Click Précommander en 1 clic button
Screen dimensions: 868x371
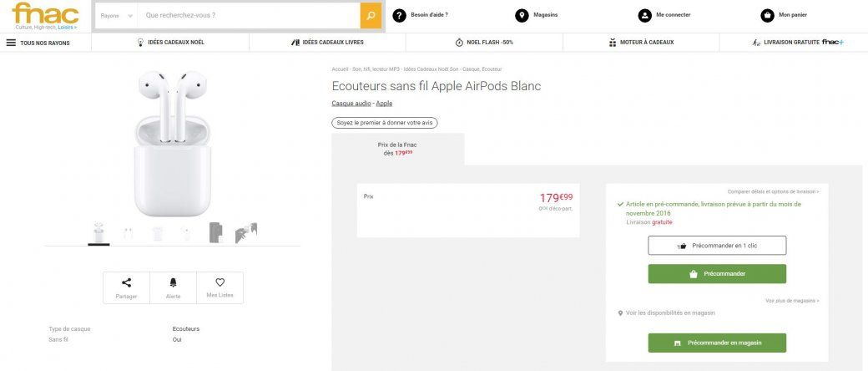click(717, 246)
